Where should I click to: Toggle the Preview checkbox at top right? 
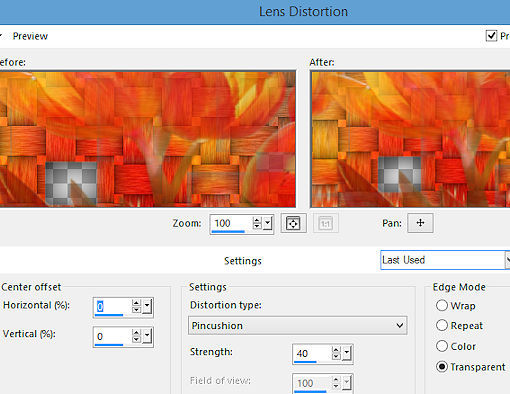pos(491,36)
